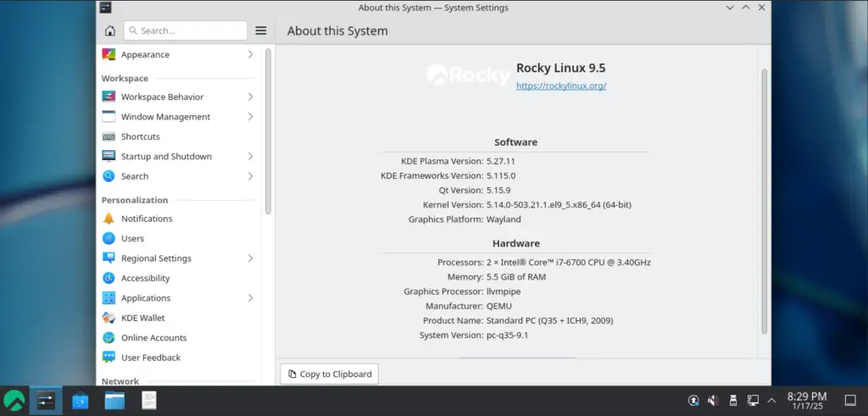The width and height of the screenshot is (868, 416).
Task: Click the Processors i7-6700 CPU value
Action: coord(569,262)
